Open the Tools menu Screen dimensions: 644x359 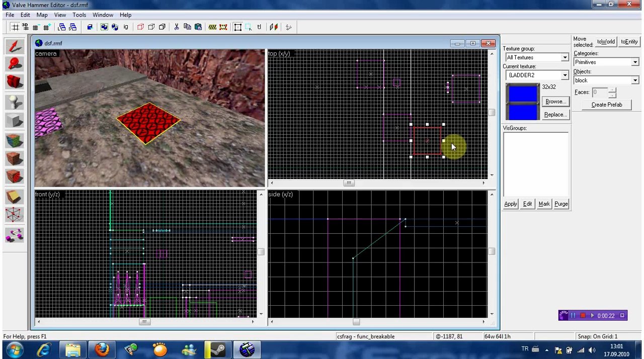pos(79,15)
